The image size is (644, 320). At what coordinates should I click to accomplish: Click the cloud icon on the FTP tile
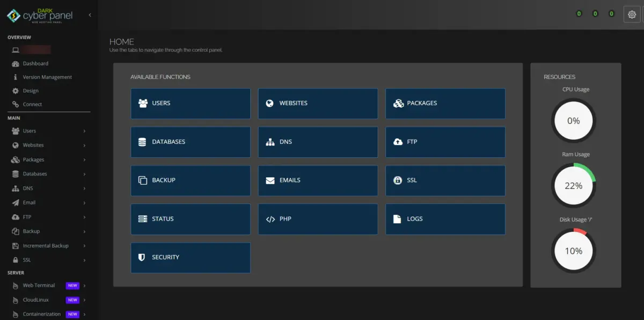pyautogui.click(x=398, y=142)
